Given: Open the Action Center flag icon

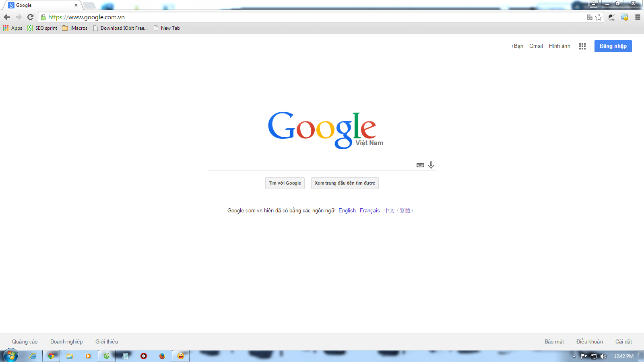Looking at the screenshot, I should click(584, 356).
